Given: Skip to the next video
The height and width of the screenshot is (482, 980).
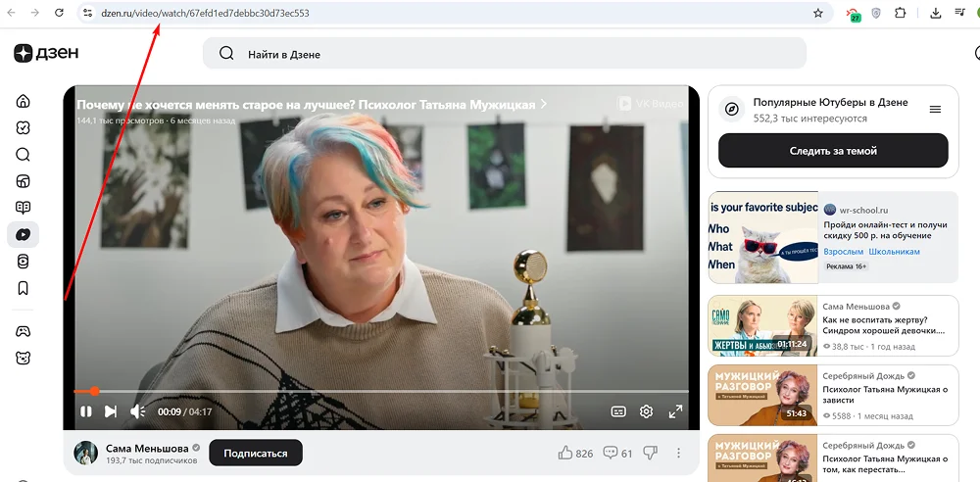Looking at the screenshot, I should (111, 411).
